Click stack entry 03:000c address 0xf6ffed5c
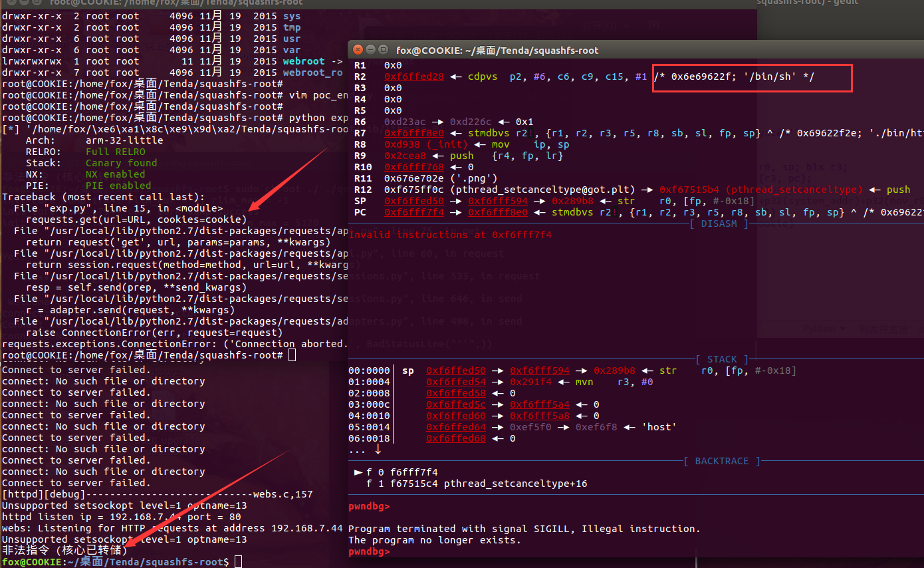 (x=456, y=404)
